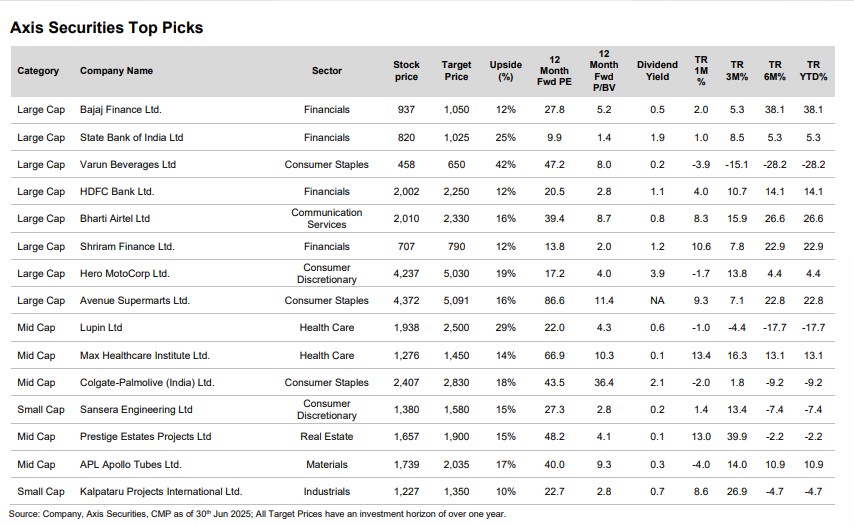Click Lupin Ltd target price 2,500
The image size is (854, 526).
coord(456,327)
